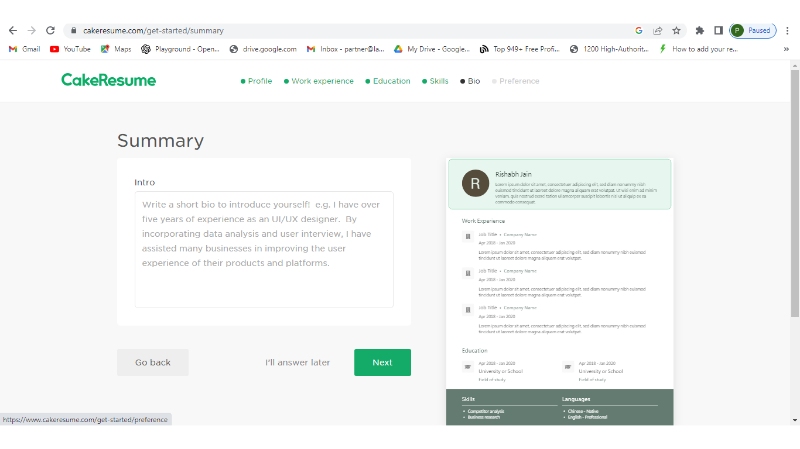The image size is (800, 449).
Task: Switch to the Education step
Action: 388,81
